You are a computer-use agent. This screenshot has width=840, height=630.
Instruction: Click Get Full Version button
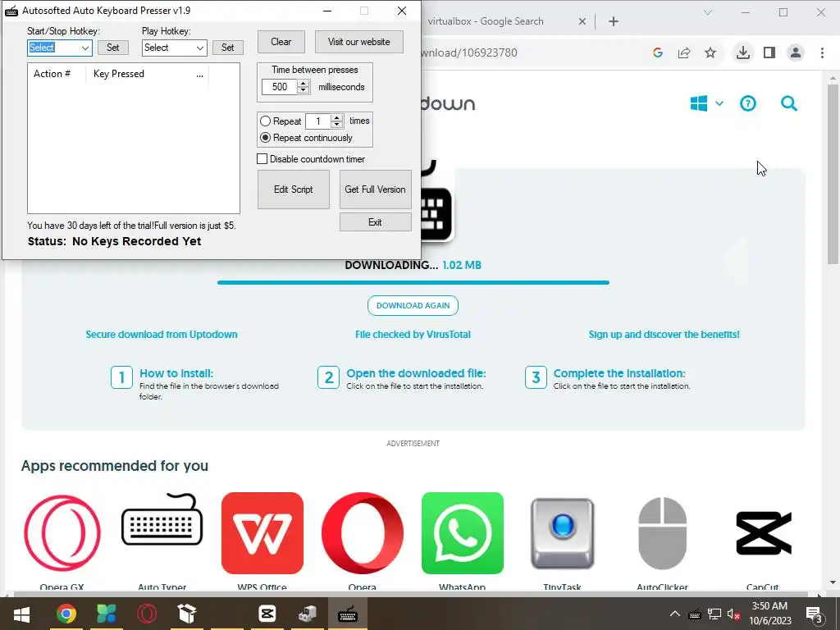coord(375,189)
